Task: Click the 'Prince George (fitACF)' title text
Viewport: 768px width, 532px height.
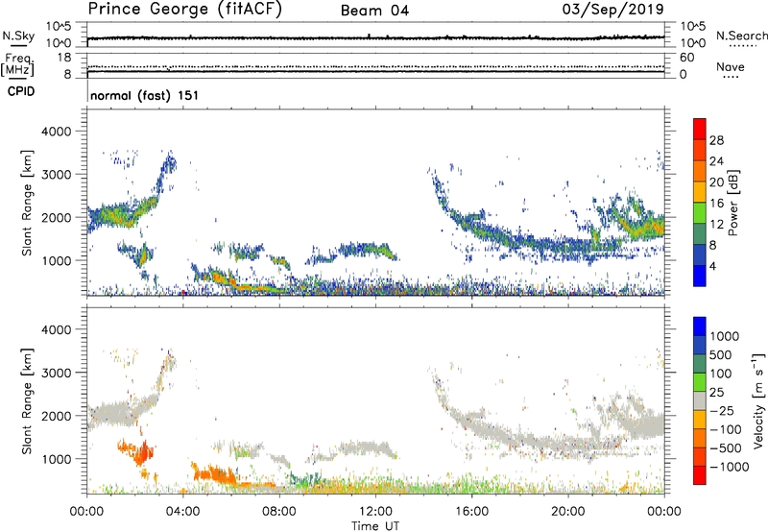Action: pyautogui.click(x=185, y=10)
